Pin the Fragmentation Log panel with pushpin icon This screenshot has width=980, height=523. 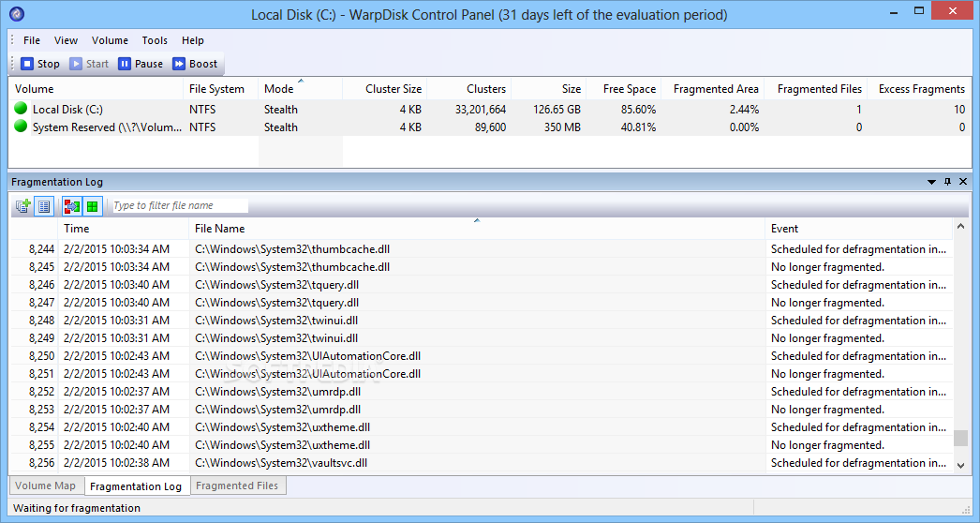click(x=947, y=182)
